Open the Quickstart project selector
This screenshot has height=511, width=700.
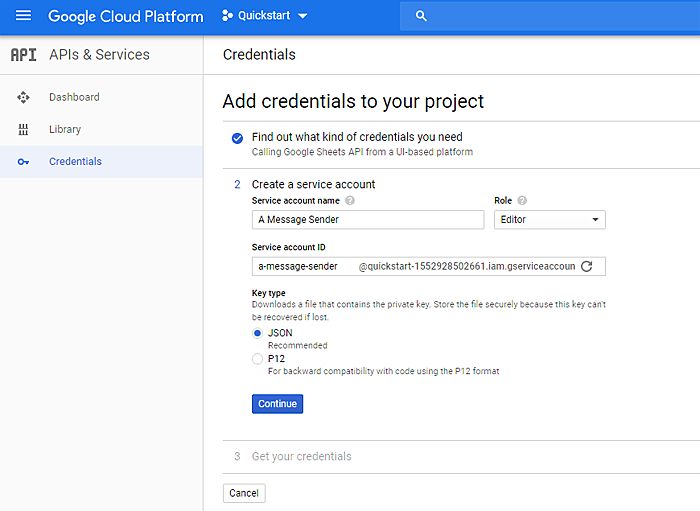pyautogui.click(x=265, y=16)
